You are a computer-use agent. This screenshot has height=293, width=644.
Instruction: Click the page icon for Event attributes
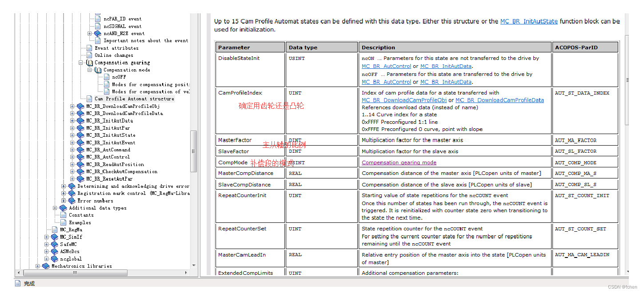pos(89,48)
